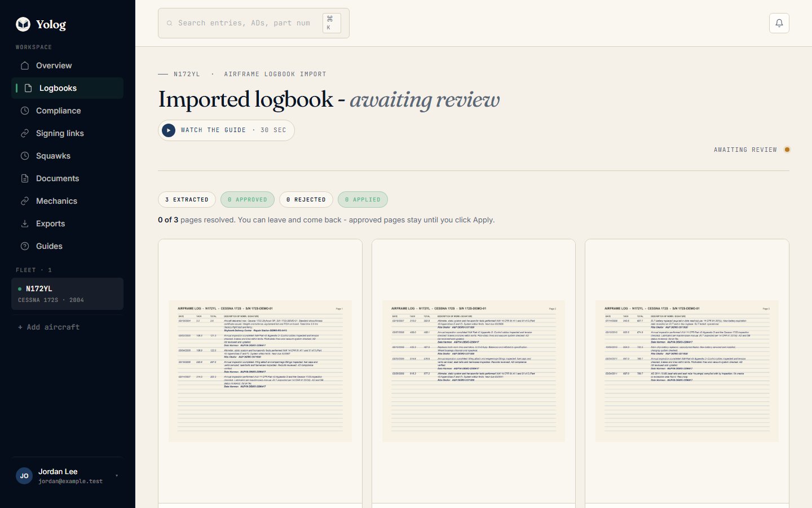Filter by 3 Extracted pages
The height and width of the screenshot is (508, 812).
[x=187, y=200]
